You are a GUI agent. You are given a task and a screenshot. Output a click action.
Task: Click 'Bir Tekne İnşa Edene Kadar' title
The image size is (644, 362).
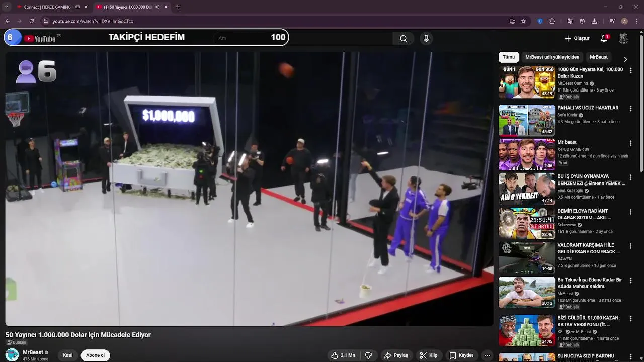coord(590,283)
